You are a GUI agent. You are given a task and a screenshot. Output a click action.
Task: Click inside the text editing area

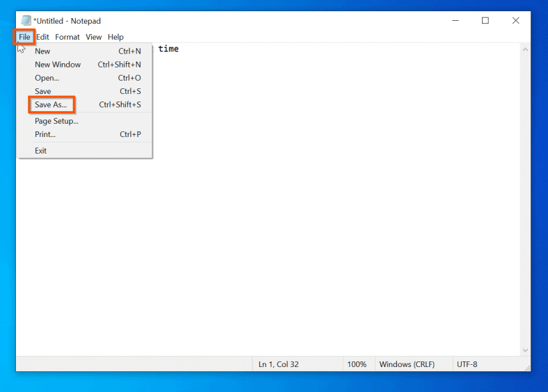(x=313, y=209)
